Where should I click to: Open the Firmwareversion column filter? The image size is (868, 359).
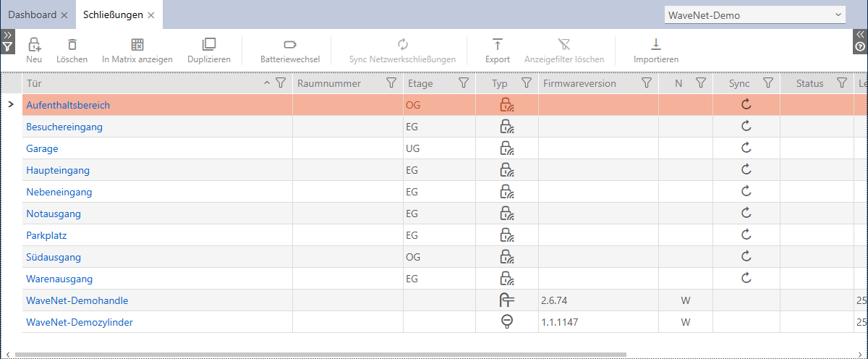point(647,83)
